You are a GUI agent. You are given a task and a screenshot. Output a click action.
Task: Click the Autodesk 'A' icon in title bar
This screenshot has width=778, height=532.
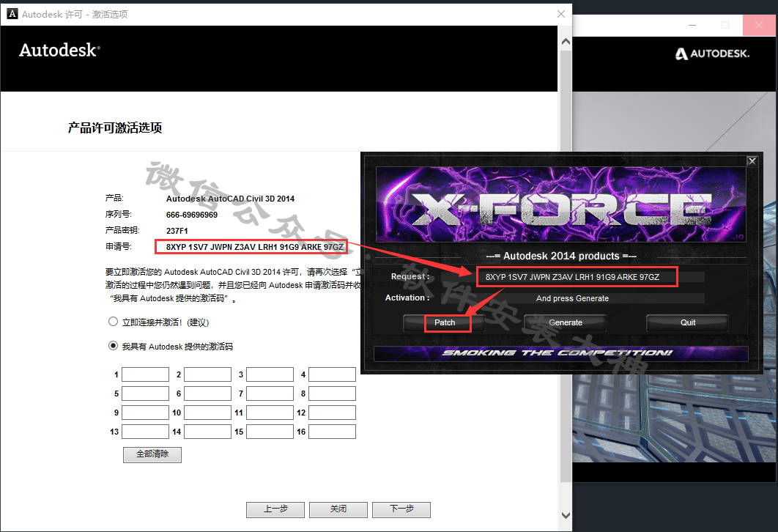[x=10, y=13]
